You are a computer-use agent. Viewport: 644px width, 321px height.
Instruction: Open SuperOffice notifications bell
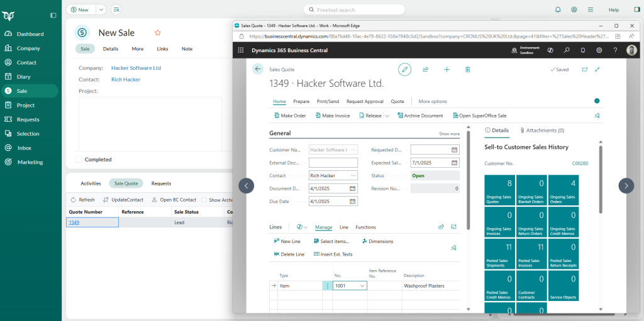tap(558, 9)
